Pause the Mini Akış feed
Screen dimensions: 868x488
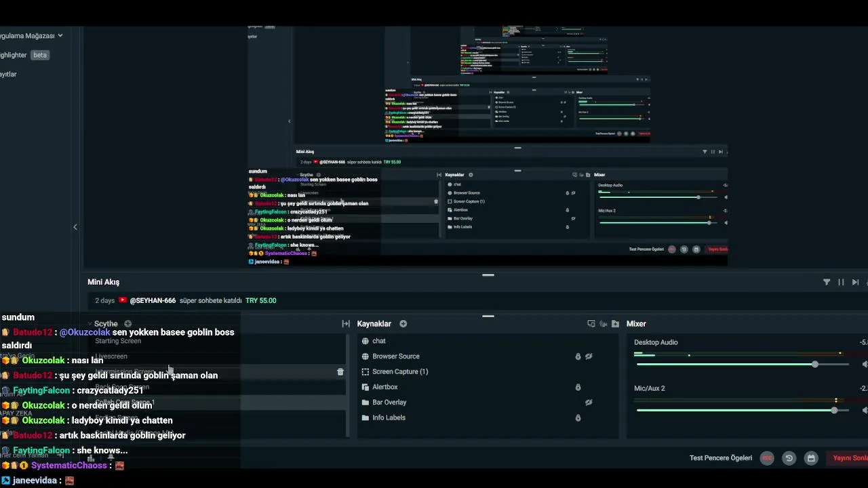point(841,282)
